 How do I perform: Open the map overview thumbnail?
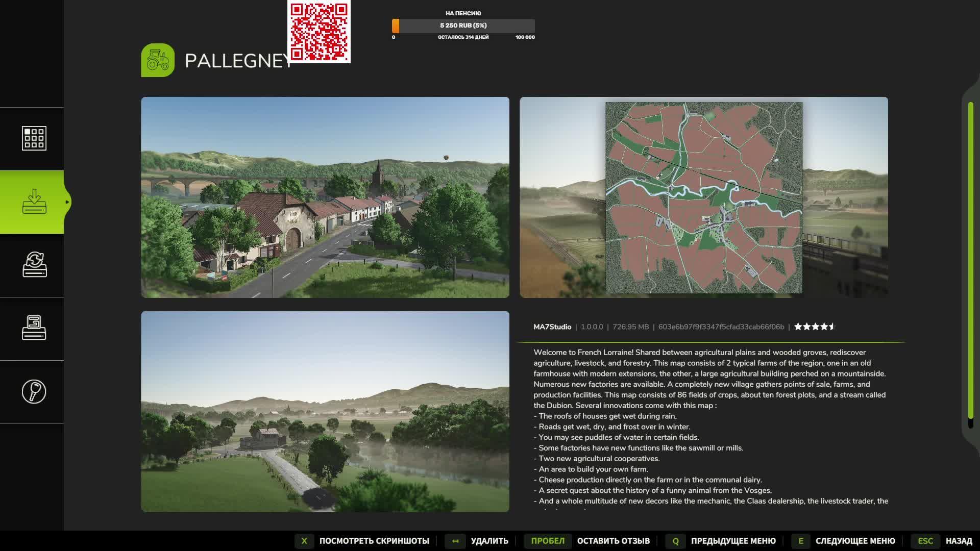coord(703,197)
